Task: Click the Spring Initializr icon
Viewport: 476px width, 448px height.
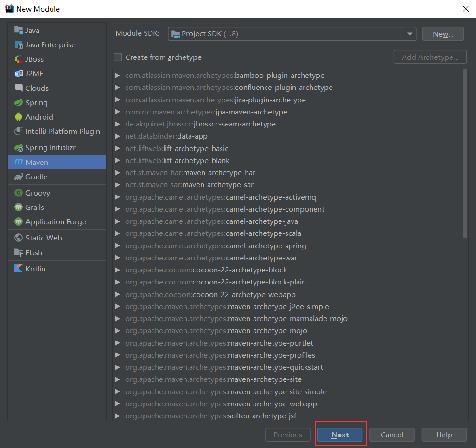Action: pyautogui.click(x=19, y=148)
